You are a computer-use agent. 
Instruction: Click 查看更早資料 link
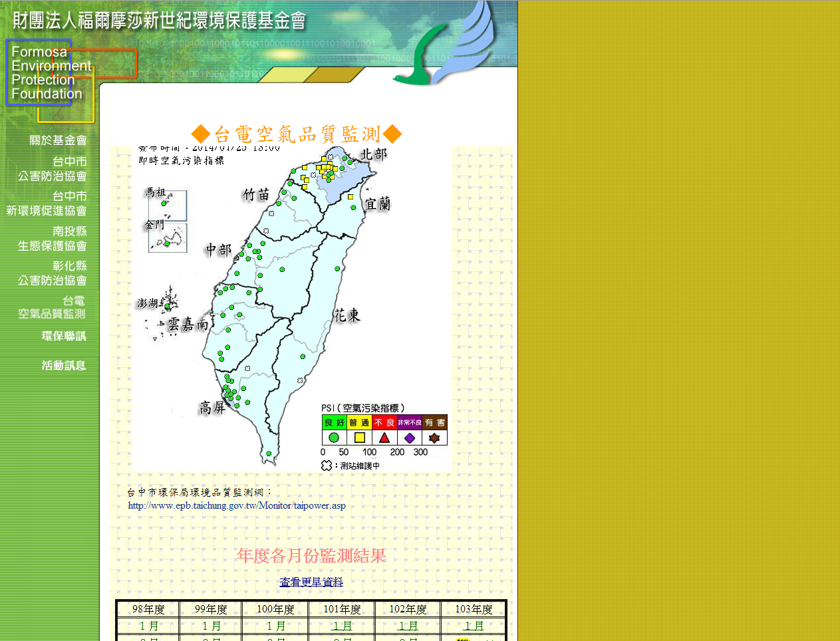click(x=311, y=582)
